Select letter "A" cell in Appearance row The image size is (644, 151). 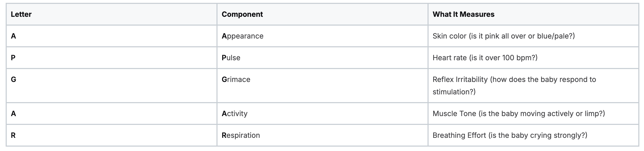click(x=13, y=36)
